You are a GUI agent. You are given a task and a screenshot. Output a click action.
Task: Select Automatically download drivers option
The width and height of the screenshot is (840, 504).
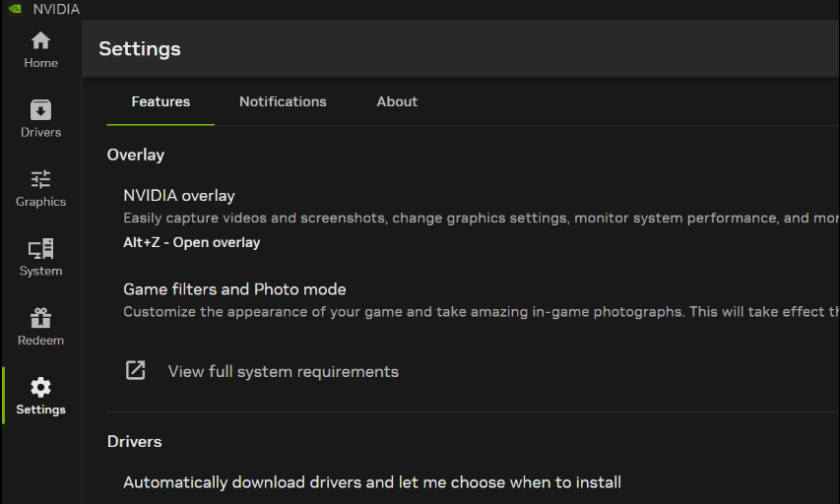371,482
